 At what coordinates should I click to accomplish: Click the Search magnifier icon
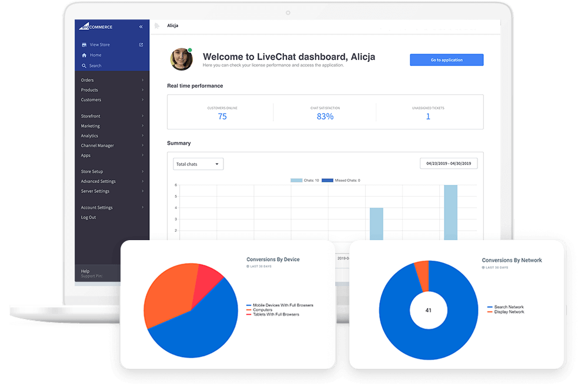[84, 66]
